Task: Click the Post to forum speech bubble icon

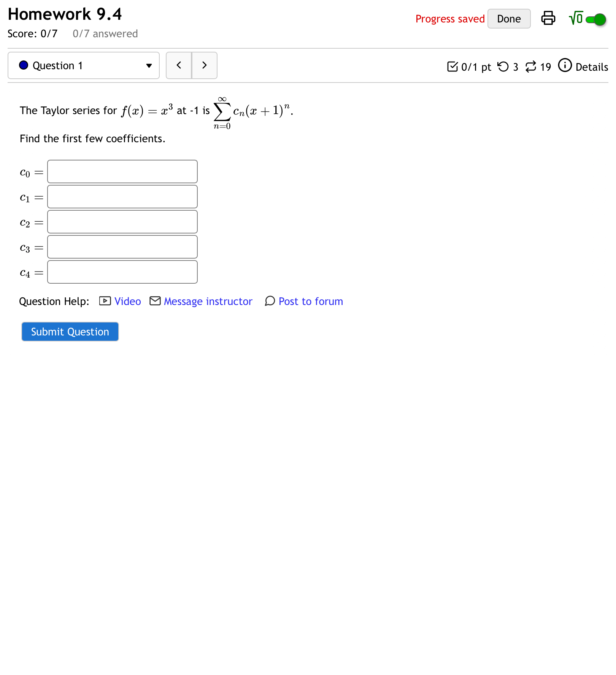Action: [270, 301]
